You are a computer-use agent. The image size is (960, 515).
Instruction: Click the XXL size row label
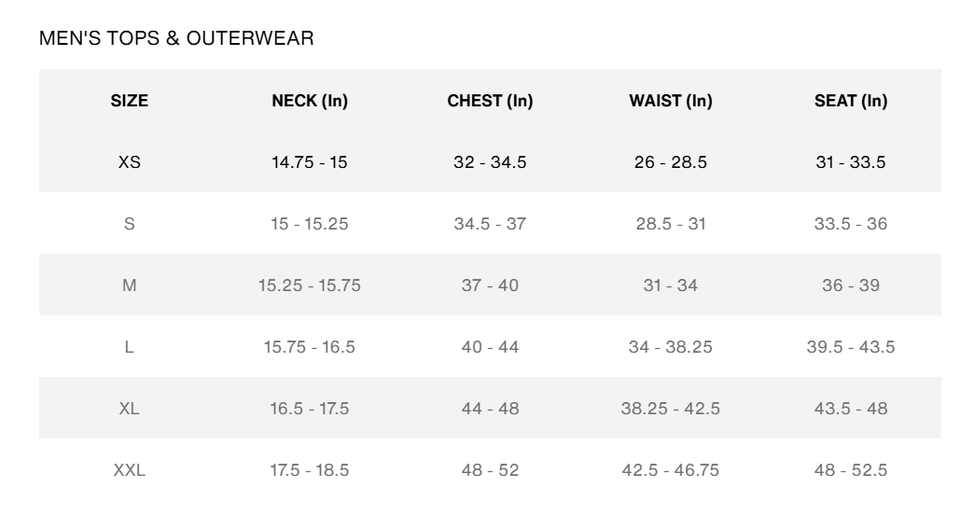click(x=129, y=470)
